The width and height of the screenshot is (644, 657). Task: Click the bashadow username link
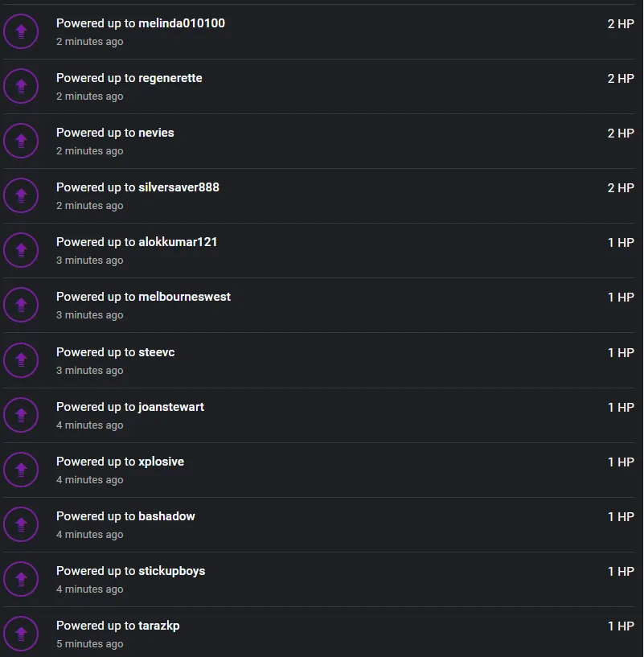point(166,516)
